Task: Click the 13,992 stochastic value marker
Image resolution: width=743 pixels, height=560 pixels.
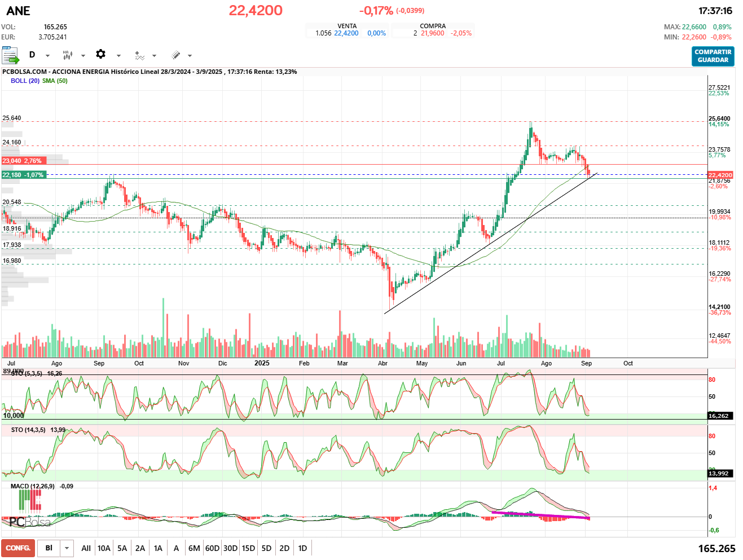Action: coord(720,473)
